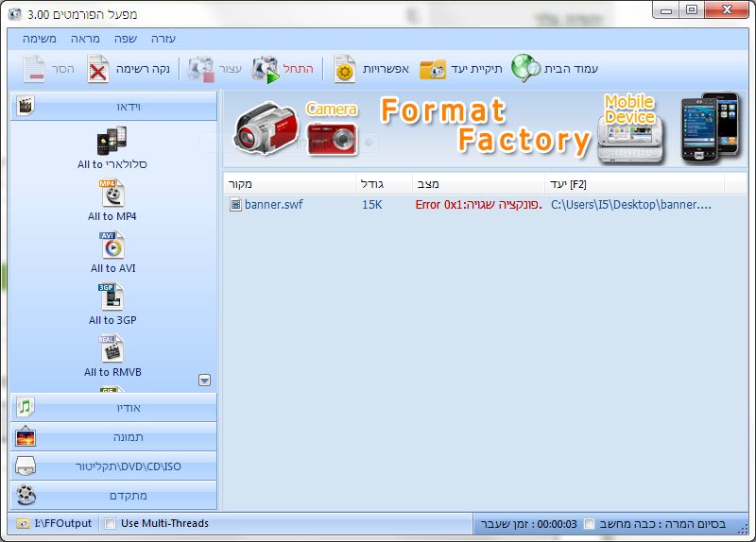Expand the תמונה (Picture) panel
756x542 pixels.
(113, 436)
